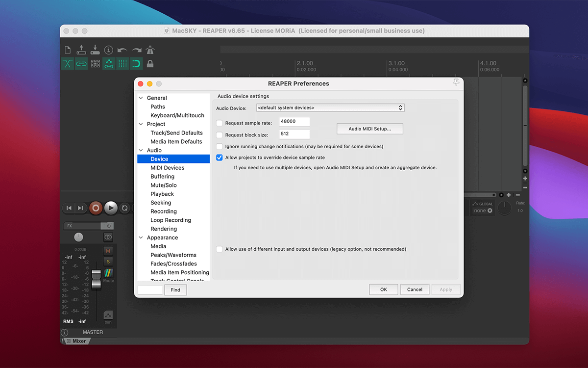Enable Allow use of different input and output devices
588x368 pixels.
(220, 249)
